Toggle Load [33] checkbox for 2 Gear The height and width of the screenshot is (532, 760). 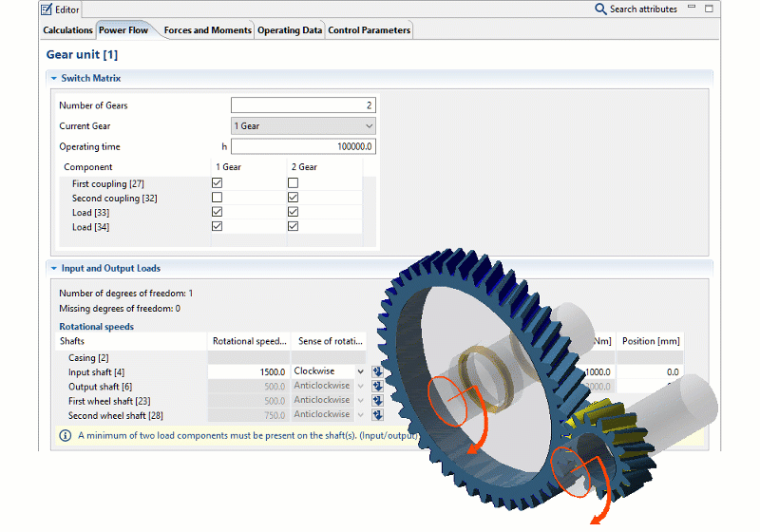tap(293, 212)
